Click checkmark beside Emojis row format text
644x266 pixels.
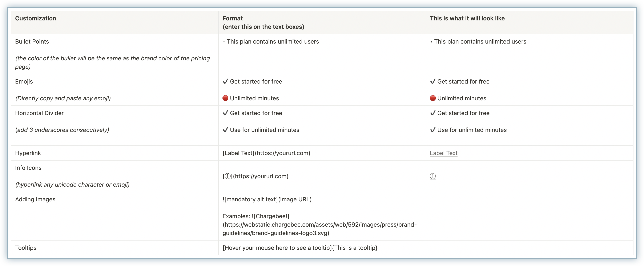pyautogui.click(x=225, y=81)
